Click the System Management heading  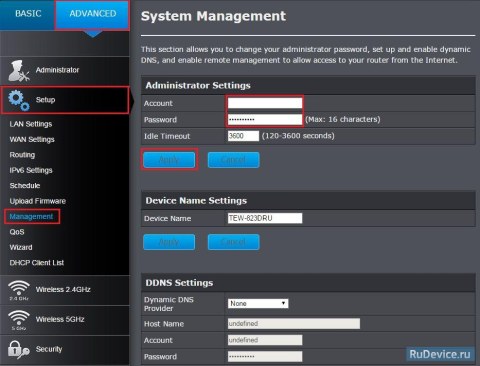point(213,16)
